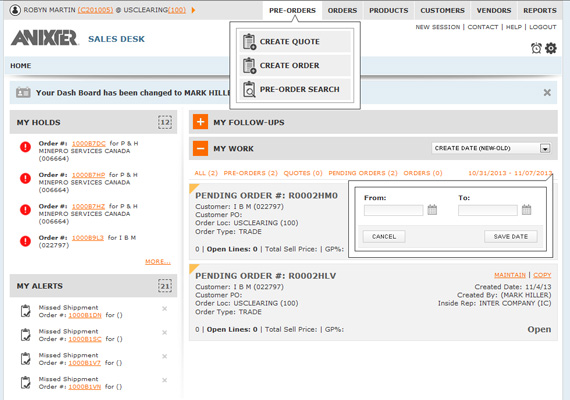Open the Pre-Orders menu
Image resolution: width=570 pixels, height=400 pixels.
click(292, 11)
